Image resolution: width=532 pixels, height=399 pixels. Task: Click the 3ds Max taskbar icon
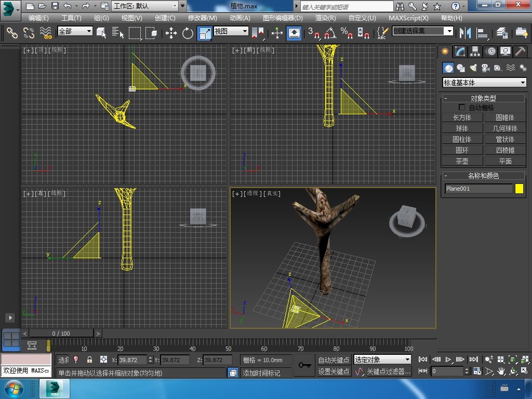click(x=55, y=389)
